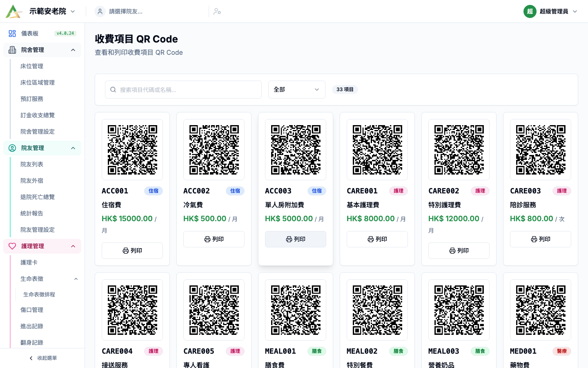Viewport: 588px width, 368px height.
Task: Click the MED001 QR code image
Action: 541,310
